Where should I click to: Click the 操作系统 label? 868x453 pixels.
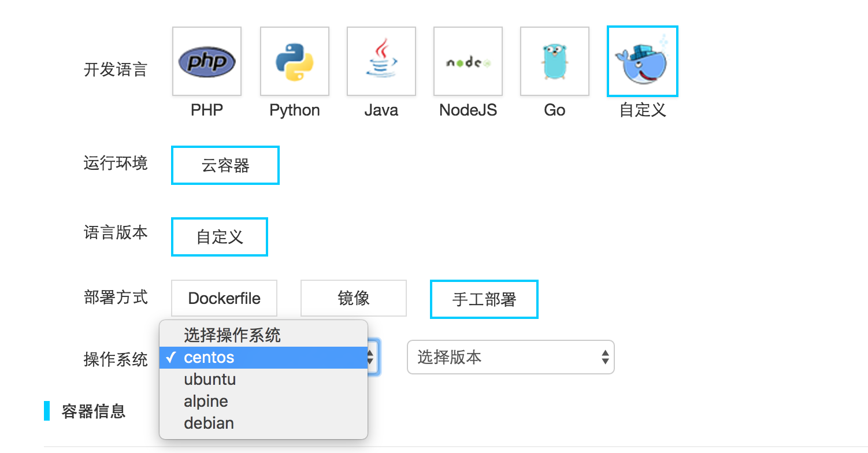click(x=116, y=359)
